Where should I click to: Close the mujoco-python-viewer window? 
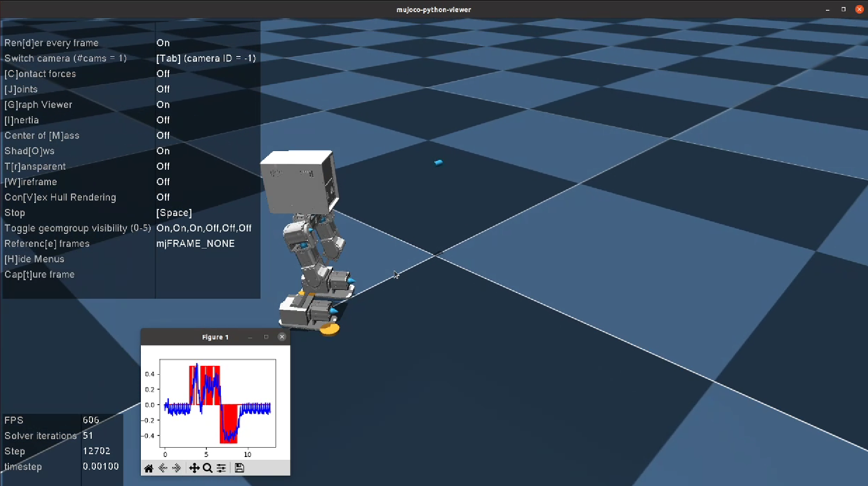click(860, 9)
